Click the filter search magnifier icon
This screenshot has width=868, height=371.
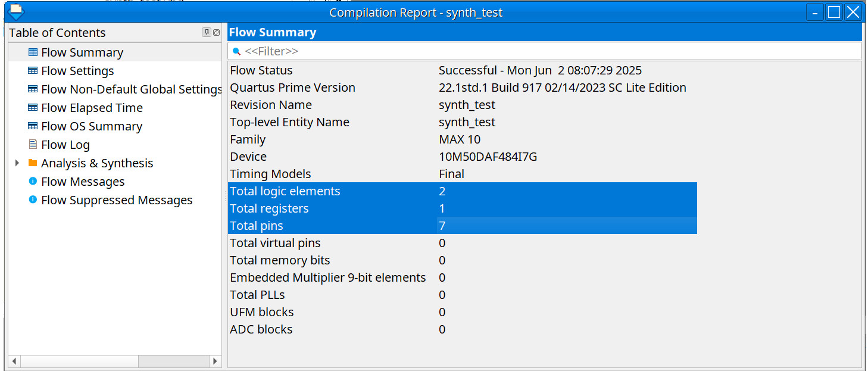pos(236,51)
